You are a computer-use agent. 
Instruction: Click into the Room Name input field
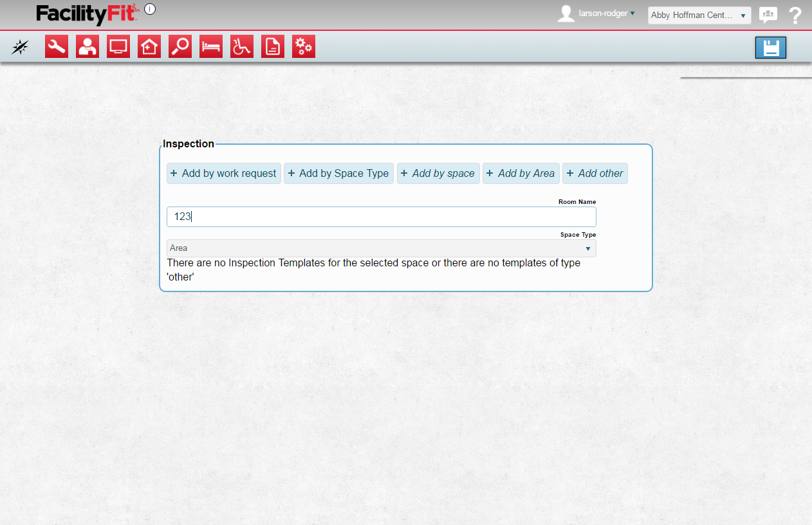click(381, 217)
